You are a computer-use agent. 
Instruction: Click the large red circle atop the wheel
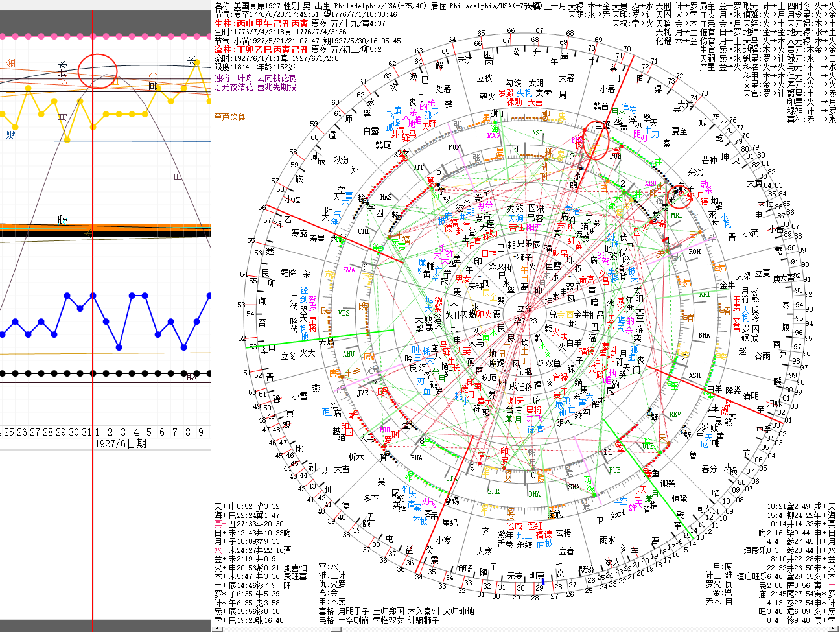[x=598, y=139]
